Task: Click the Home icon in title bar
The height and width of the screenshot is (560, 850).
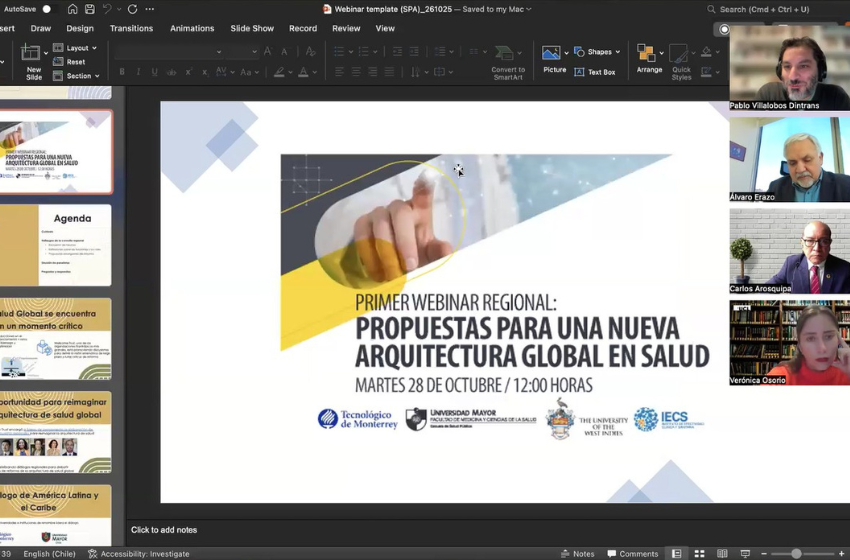Action: click(73, 9)
